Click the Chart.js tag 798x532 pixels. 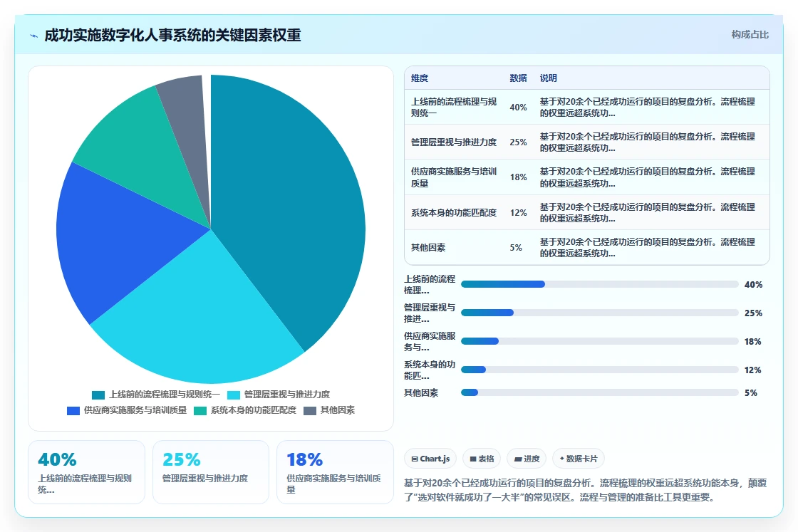tap(430, 459)
